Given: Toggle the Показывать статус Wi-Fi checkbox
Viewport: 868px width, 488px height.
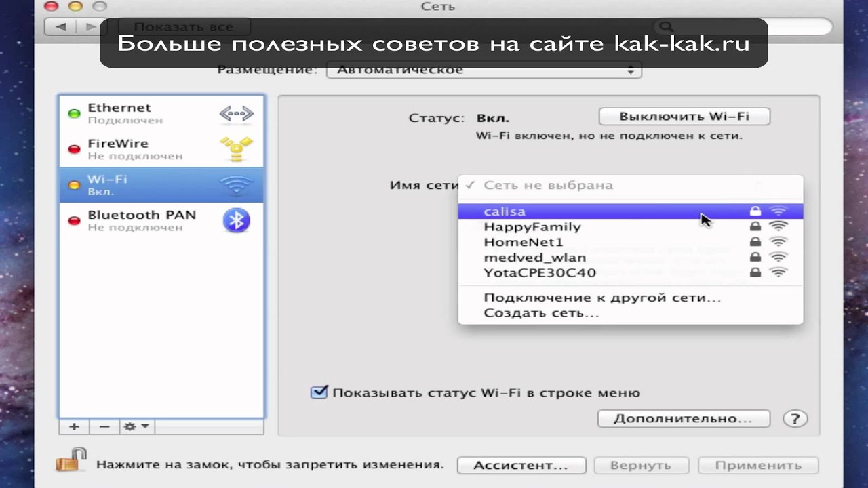Looking at the screenshot, I should [319, 392].
